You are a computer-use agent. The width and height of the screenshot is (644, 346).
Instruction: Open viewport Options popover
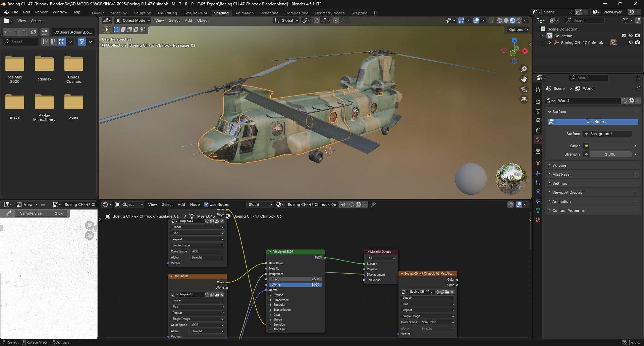(x=518, y=30)
